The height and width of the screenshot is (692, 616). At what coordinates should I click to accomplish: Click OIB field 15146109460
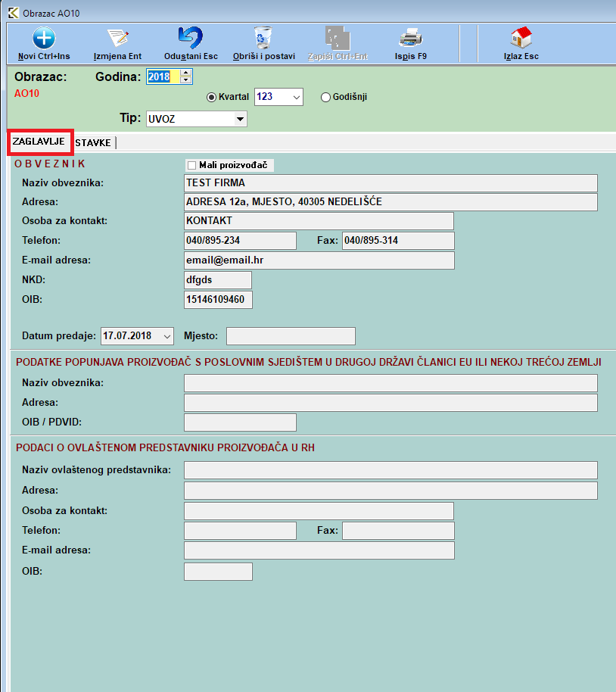(218, 300)
